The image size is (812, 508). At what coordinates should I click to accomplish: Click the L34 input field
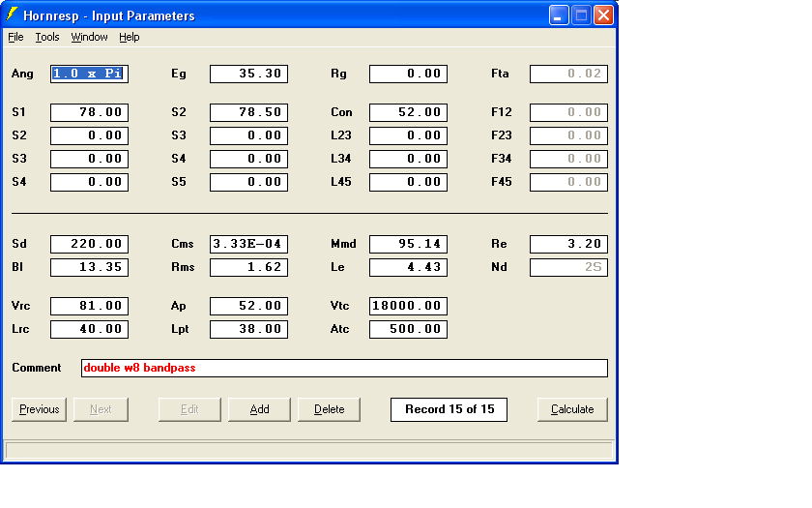[x=408, y=159]
